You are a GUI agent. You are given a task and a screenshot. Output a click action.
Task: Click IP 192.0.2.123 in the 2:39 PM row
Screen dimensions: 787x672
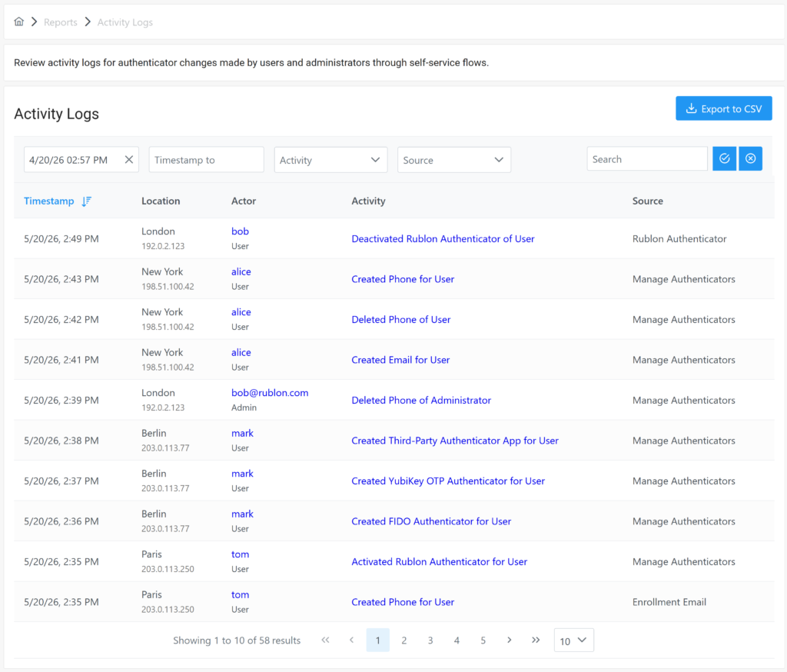163,408
